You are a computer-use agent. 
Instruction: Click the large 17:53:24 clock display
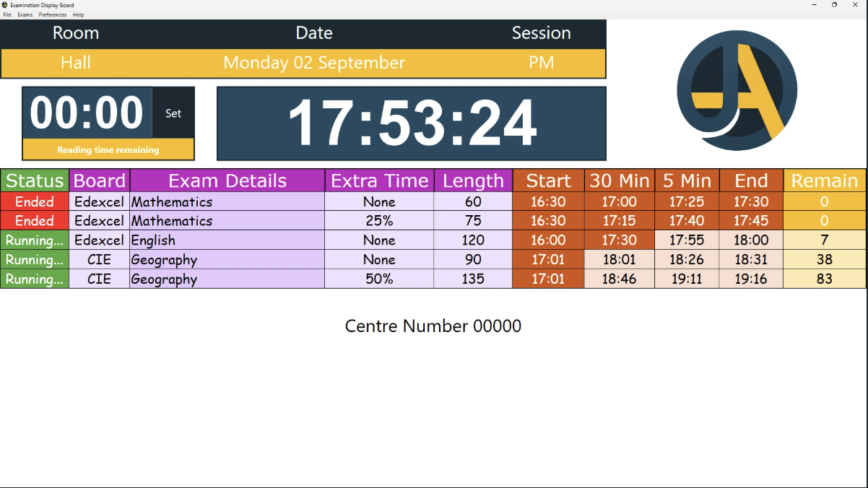412,123
